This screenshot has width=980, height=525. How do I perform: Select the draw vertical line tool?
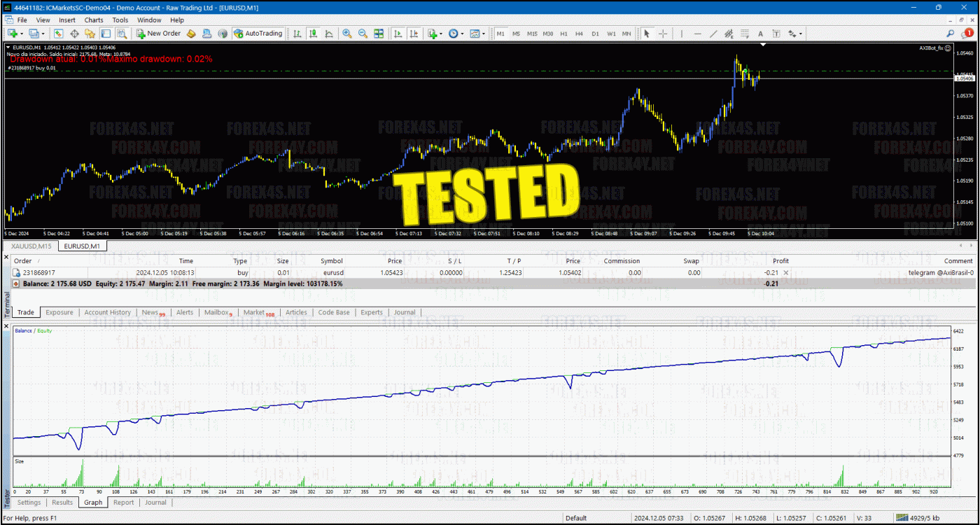click(682, 34)
